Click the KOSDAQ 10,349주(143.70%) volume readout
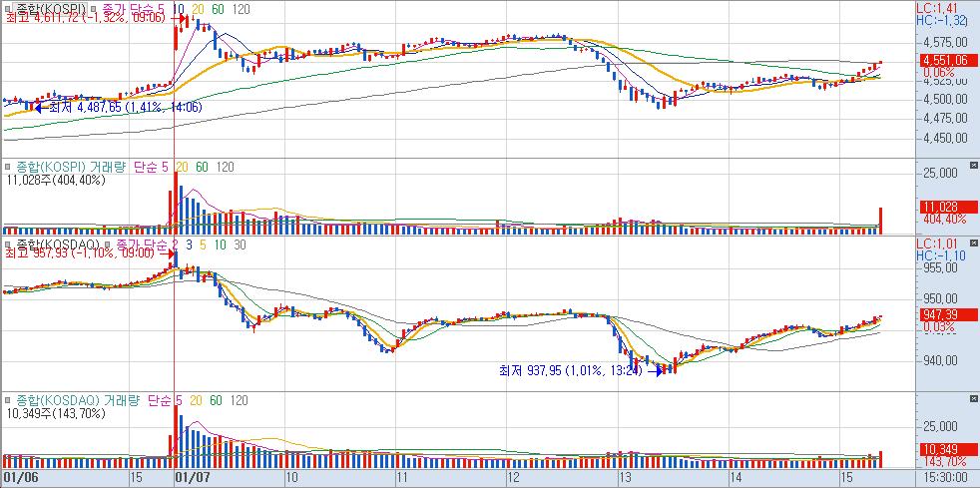The image size is (980, 488). [x=55, y=413]
